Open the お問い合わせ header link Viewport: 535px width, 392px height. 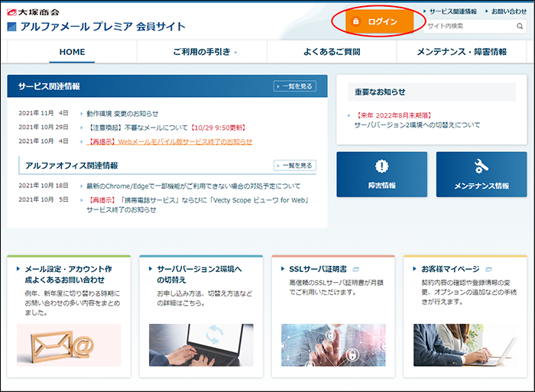[x=508, y=11]
